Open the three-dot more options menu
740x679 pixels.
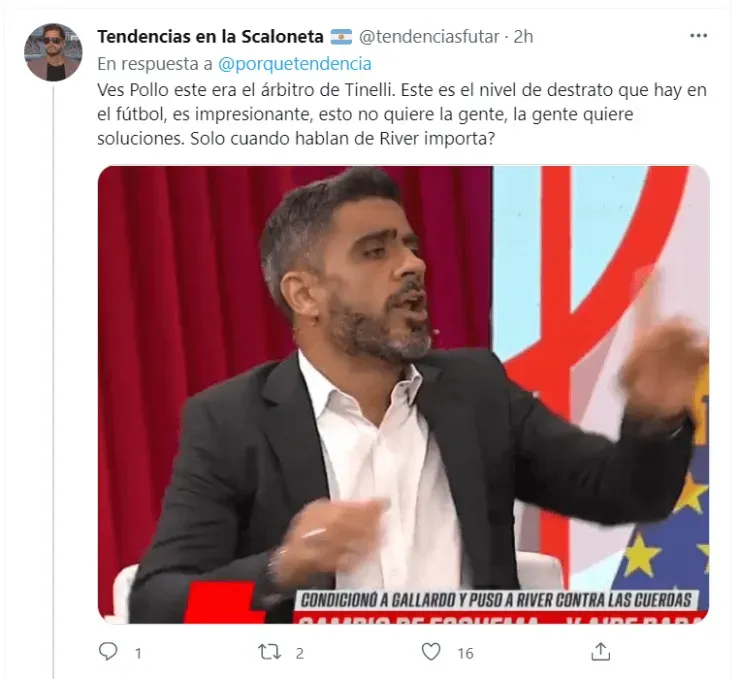[698, 36]
